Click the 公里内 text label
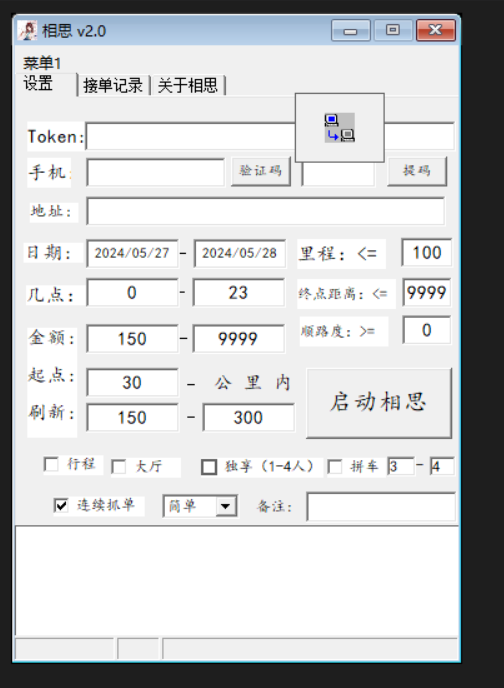 click(x=252, y=383)
